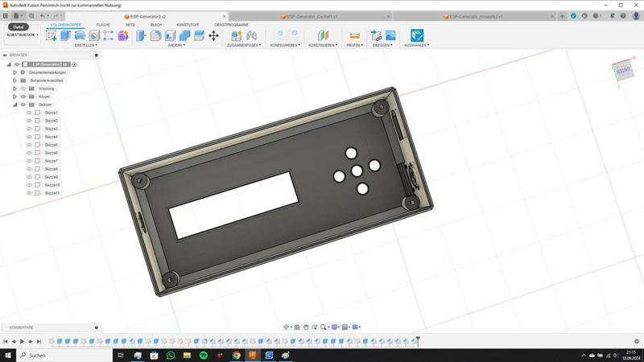Open the Prüfen menu
The height and width of the screenshot is (362, 644).
[x=354, y=45]
